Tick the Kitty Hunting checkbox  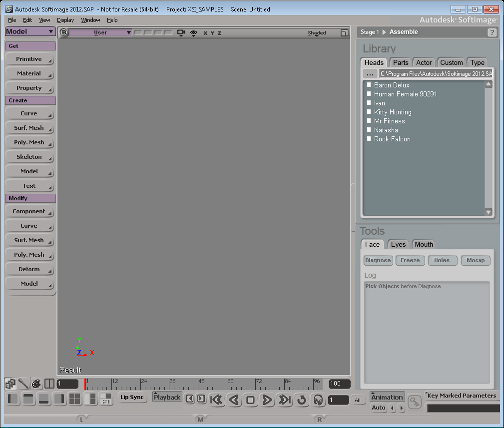(369, 112)
